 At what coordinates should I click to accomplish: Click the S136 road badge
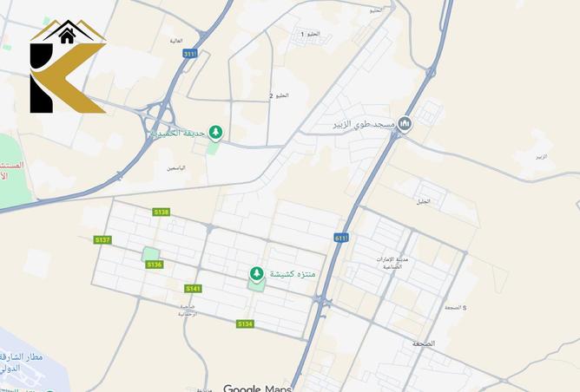click(155, 265)
